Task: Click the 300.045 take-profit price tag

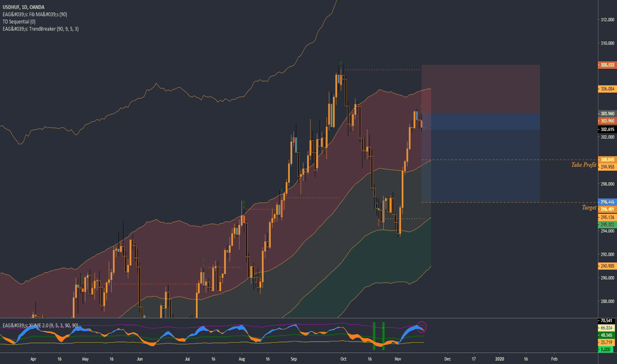Action: 607,159
